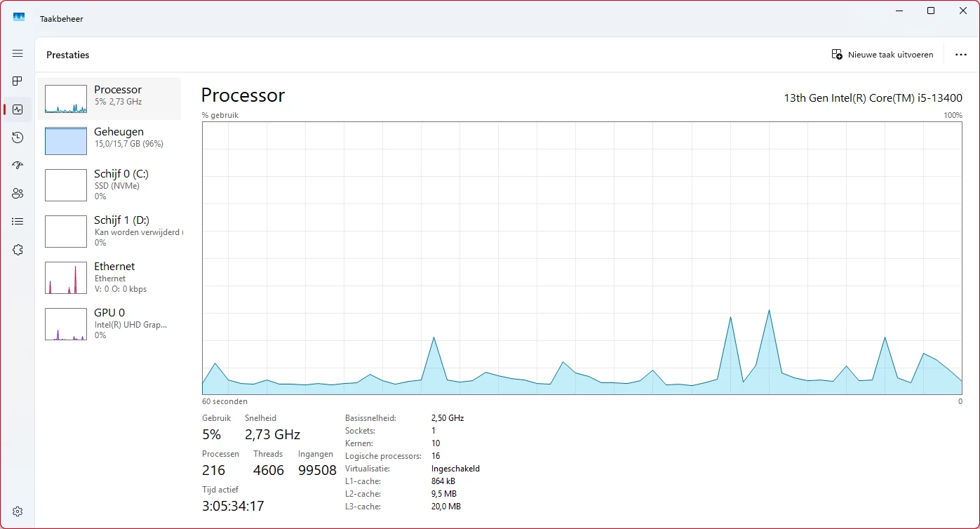
Task: Switch to the Users page icon
Action: click(x=18, y=194)
